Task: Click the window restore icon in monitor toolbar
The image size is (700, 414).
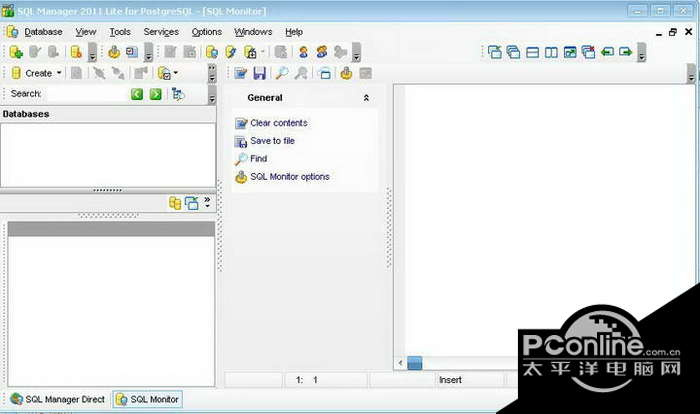Action: 325,73
